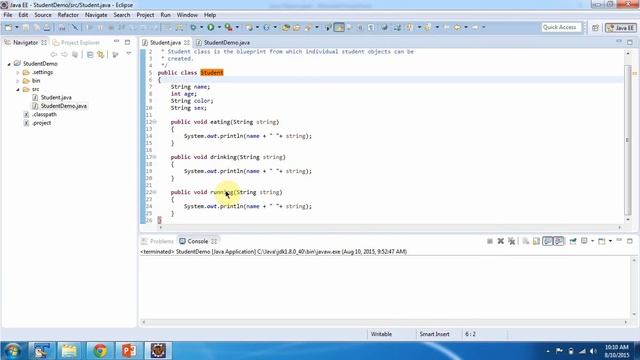Click the Open Type icon in toolbar
This screenshot has width=640, height=360.
point(286,27)
